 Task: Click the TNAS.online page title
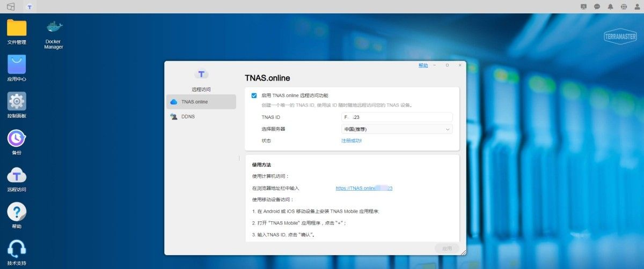tap(267, 78)
